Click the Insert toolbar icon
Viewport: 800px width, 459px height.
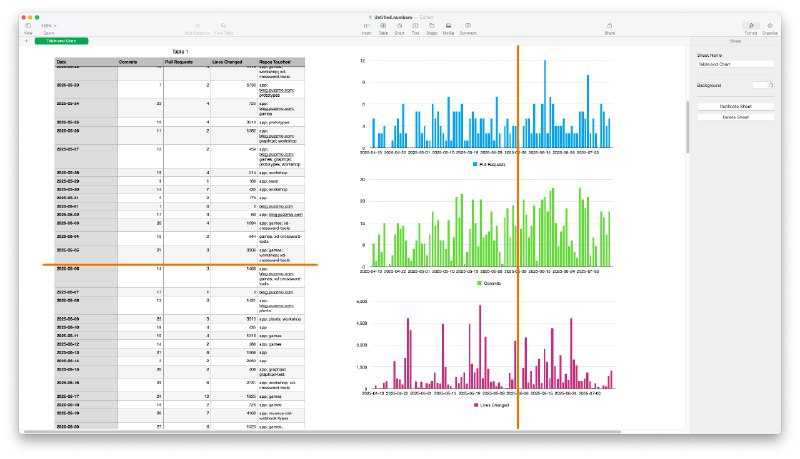pos(367,25)
